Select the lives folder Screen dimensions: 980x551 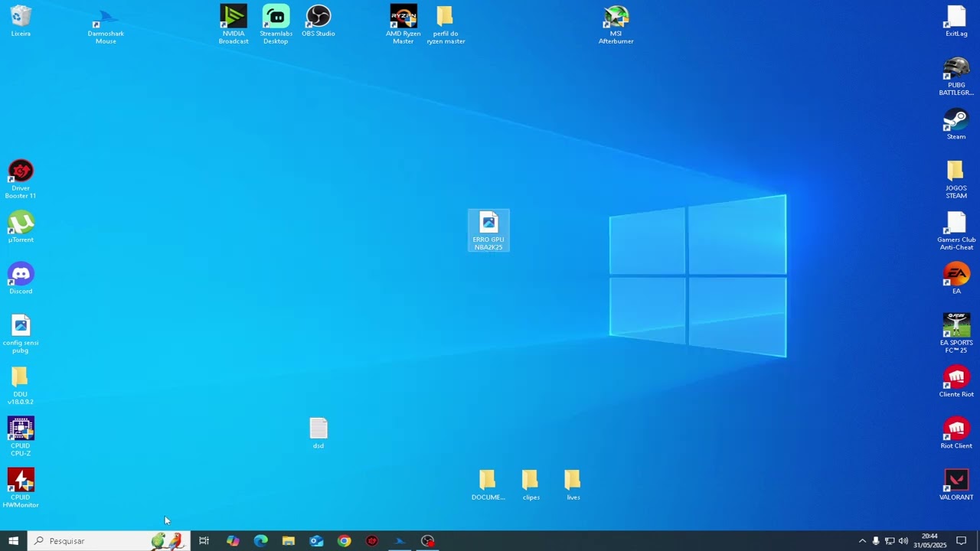573,484
